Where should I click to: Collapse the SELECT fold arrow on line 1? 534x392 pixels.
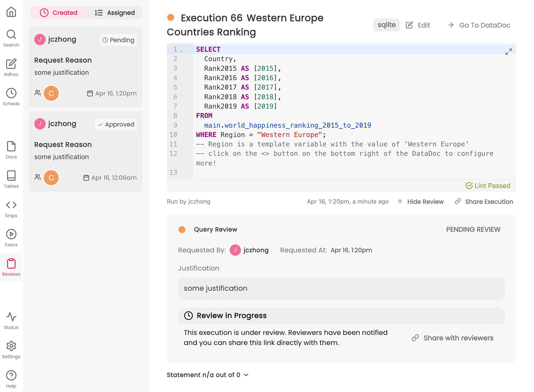click(181, 51)
